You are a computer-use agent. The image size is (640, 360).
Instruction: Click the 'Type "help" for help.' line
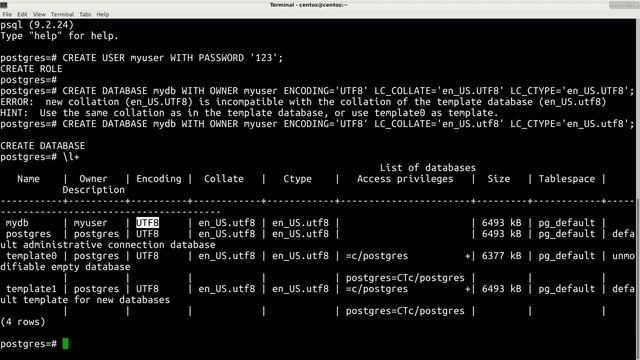(60, 36)
